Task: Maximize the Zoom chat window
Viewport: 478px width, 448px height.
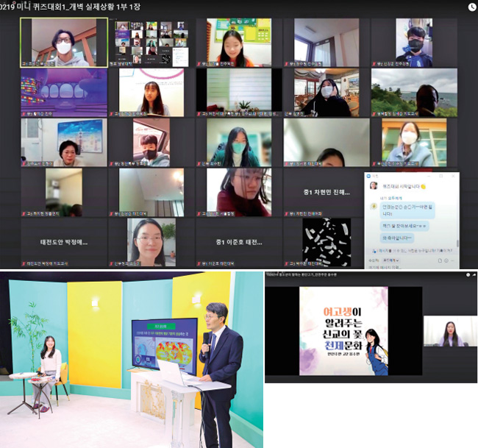Action: click(441, 177)
